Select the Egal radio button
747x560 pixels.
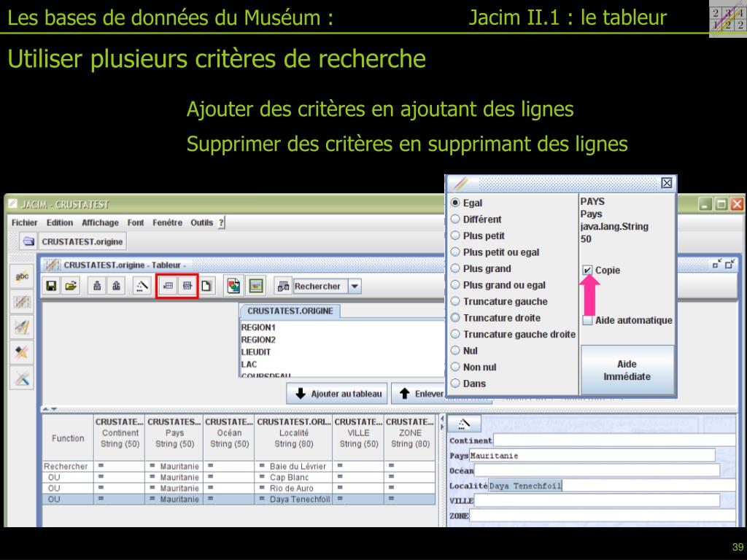tap(455, 203)
